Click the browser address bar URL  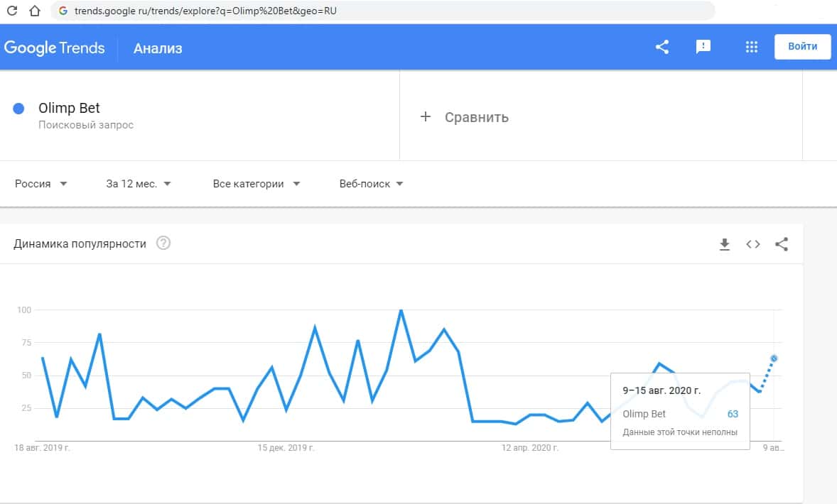click(x=205, y=11)
